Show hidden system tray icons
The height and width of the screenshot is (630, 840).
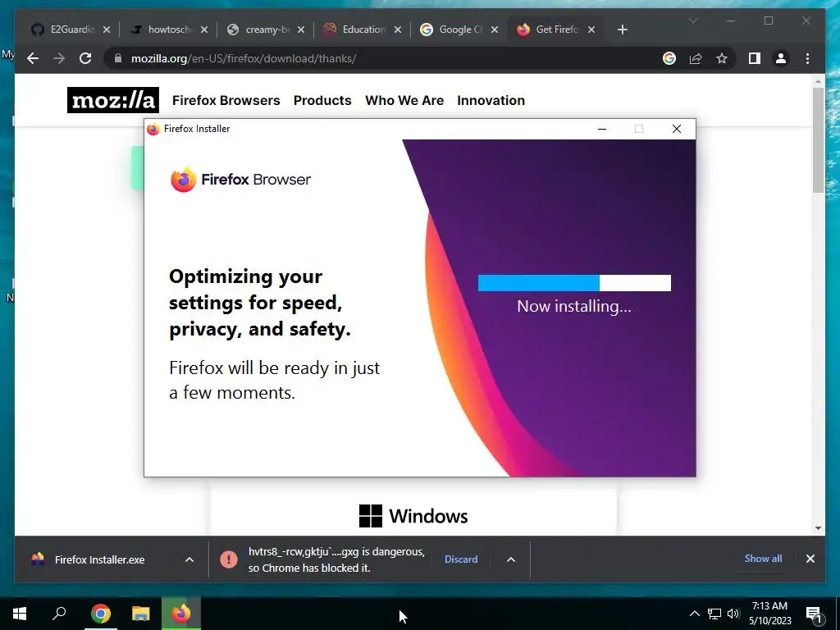(x=694, y=614)
